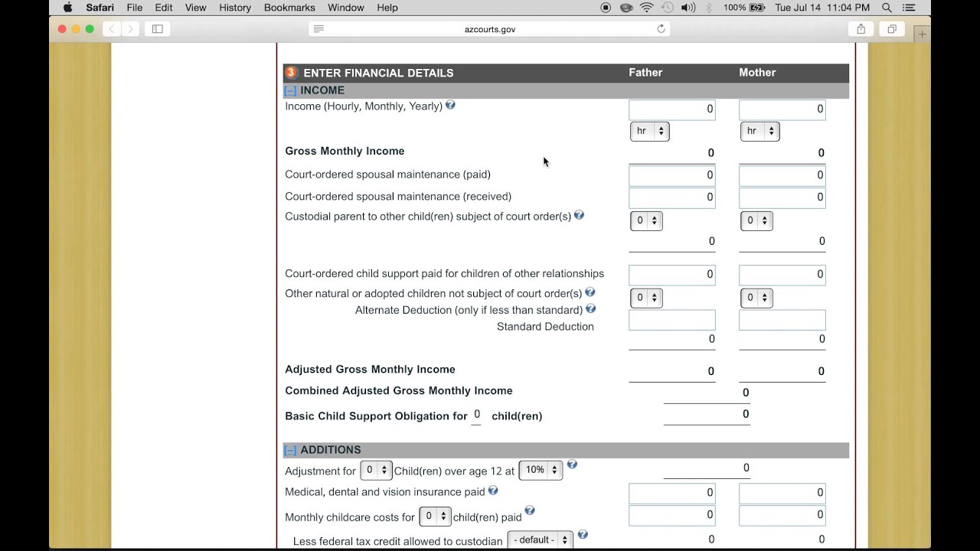Viewport: 980px width, 551px height.
Task: Open Father's custodial parent children count dropdown
Action: click(646, 220)
